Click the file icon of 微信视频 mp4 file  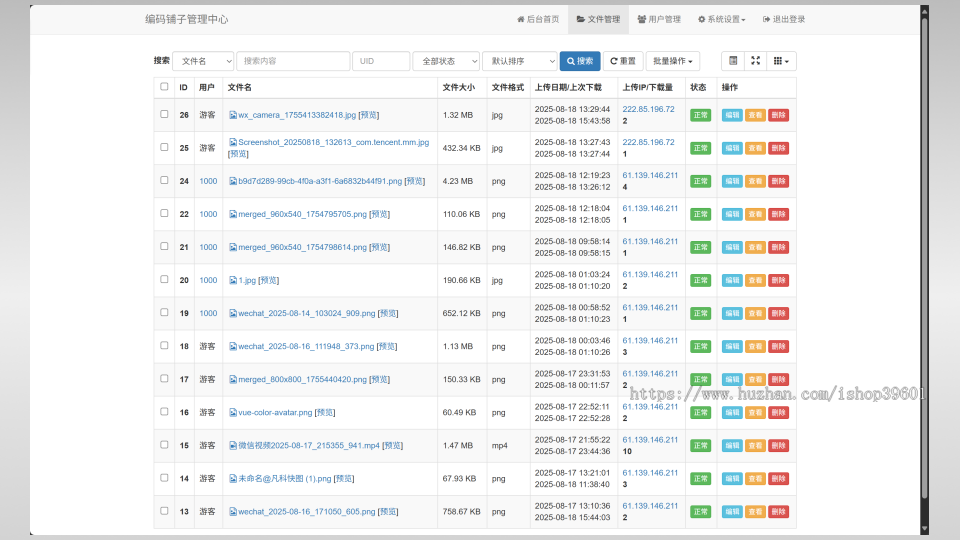coord(233,446)
